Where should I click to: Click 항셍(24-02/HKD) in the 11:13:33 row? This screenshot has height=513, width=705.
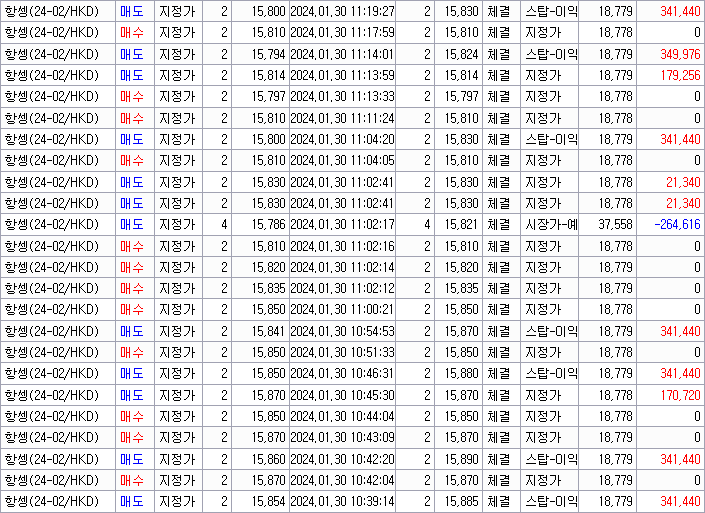52,97
